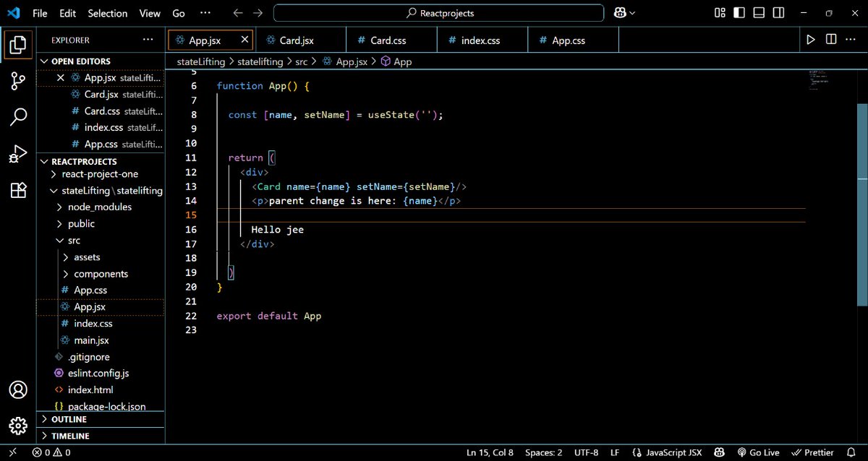Open the Search view
The image size is (868, 461).
pos(18,117)
